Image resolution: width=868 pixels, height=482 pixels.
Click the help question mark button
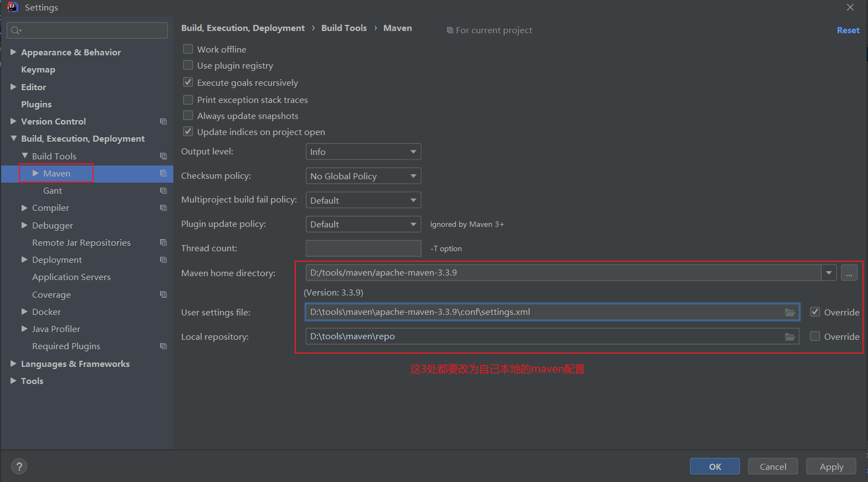coord(19,466)
